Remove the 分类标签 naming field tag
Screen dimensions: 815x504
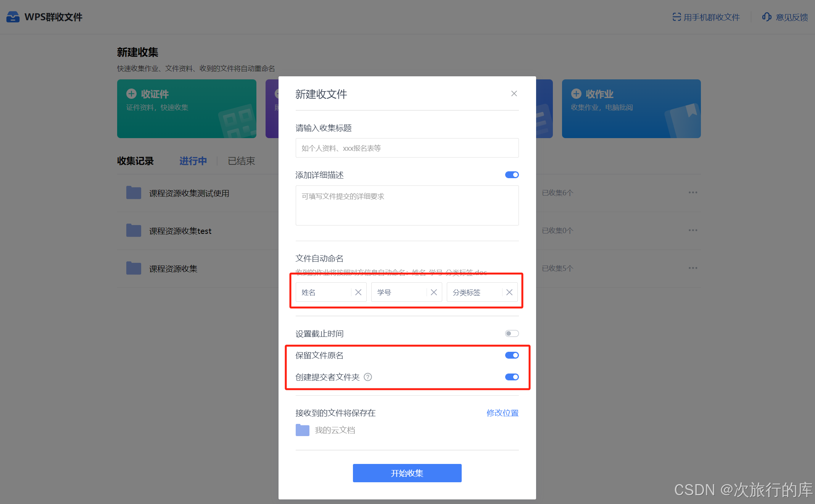click(x=509, y=292)
